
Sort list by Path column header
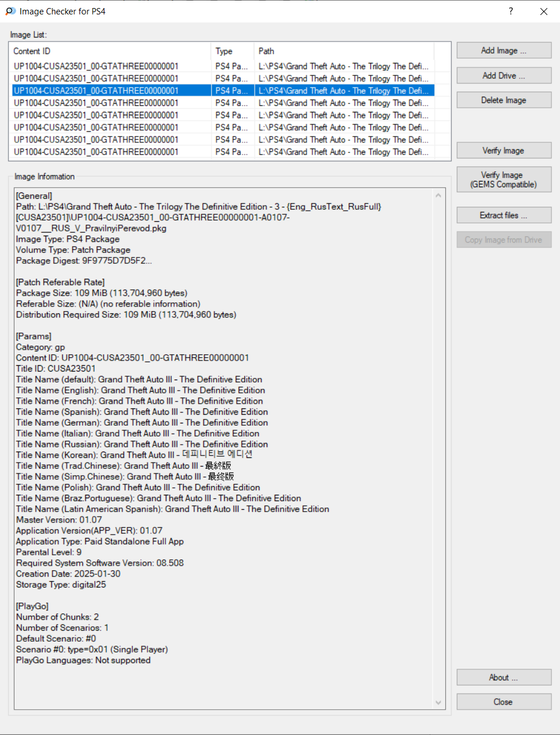click(x=344, y=51)
